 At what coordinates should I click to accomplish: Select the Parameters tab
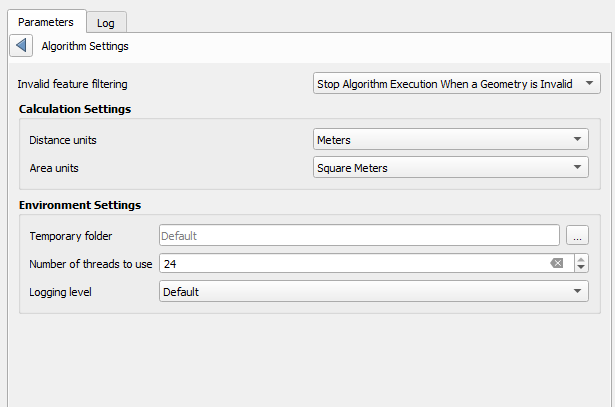click(x=46, y=22)
